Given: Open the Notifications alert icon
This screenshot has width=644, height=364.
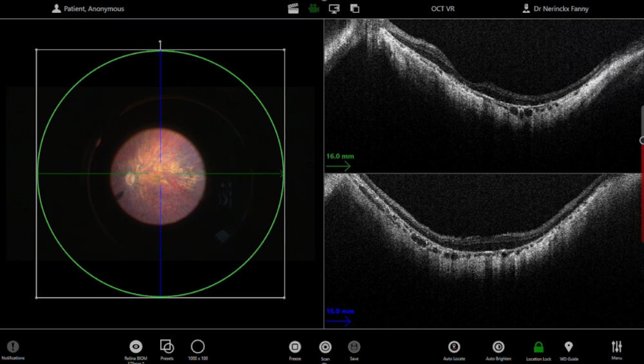Looking at the screenshot, I should (x=13, y=347).
